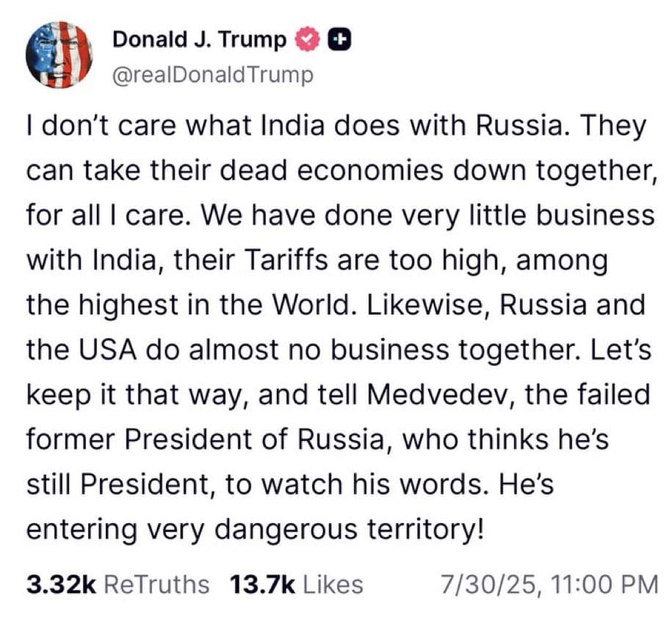The width and height of the screenshot is (672, 618).
Task: Open the 7/30/25, 11:00 PM timestamp
Action: click(x=549, y=585)
